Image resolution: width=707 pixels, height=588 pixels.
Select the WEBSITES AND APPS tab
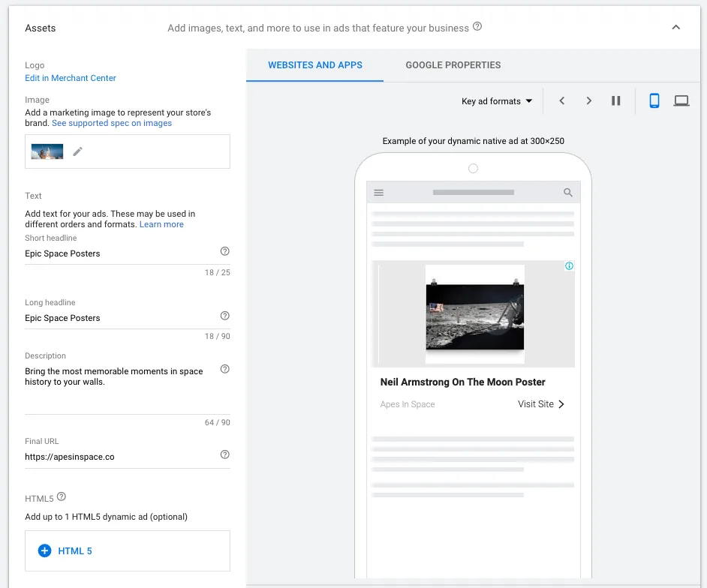[315, 65]
